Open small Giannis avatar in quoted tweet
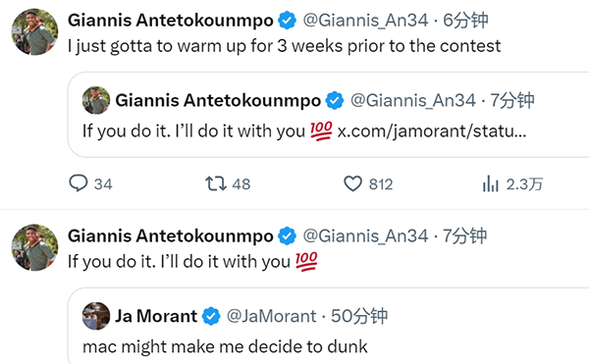This screenshot has height=364, width=589. click(96, 101)
